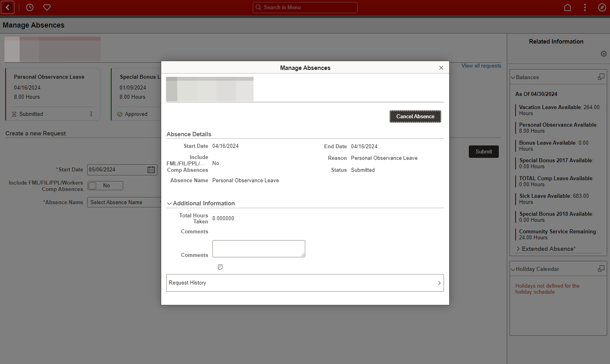The image size is (610, 364).
Task: Open Home page icon
Action: [567, 7]
